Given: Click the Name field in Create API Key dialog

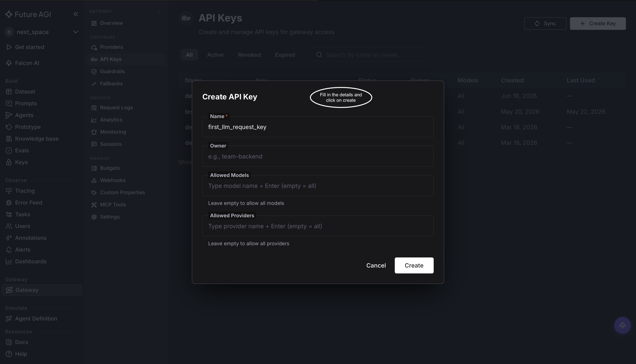Looking at the screenshot, I should (318, 127).
